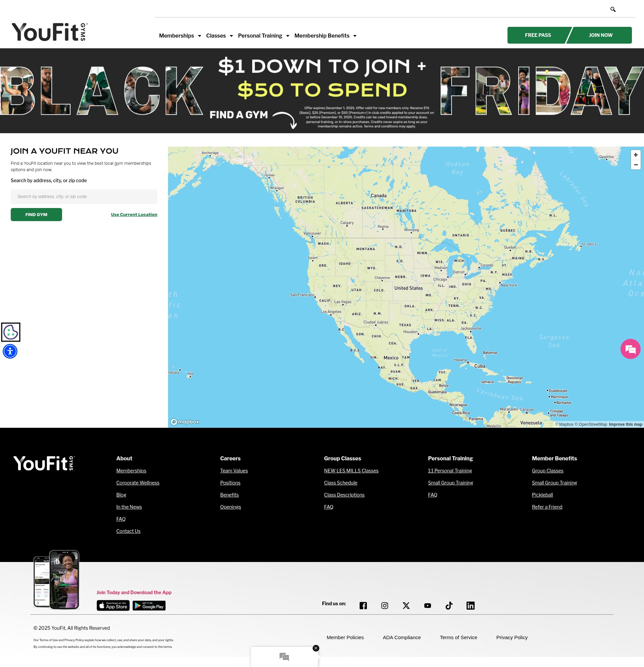This screenshot has width=644, height=667.
Task: Open ADA Compliance link
Action: [x=401, y=637]
